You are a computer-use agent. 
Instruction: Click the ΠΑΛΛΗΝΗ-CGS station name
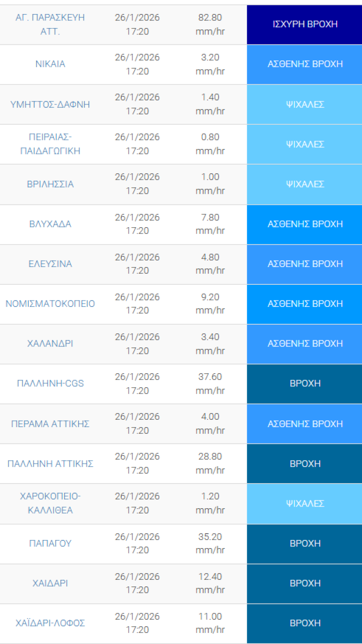click(x=50, y=384)
